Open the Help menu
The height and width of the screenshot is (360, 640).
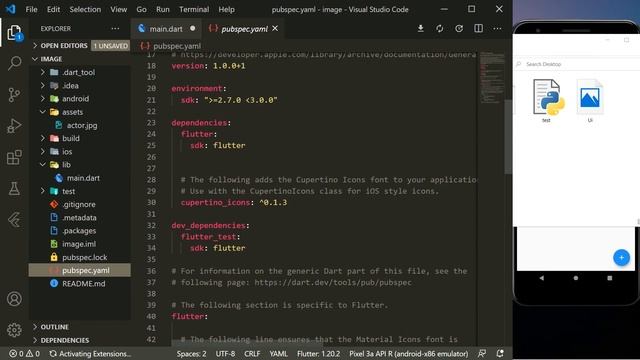tap(226, 9)
